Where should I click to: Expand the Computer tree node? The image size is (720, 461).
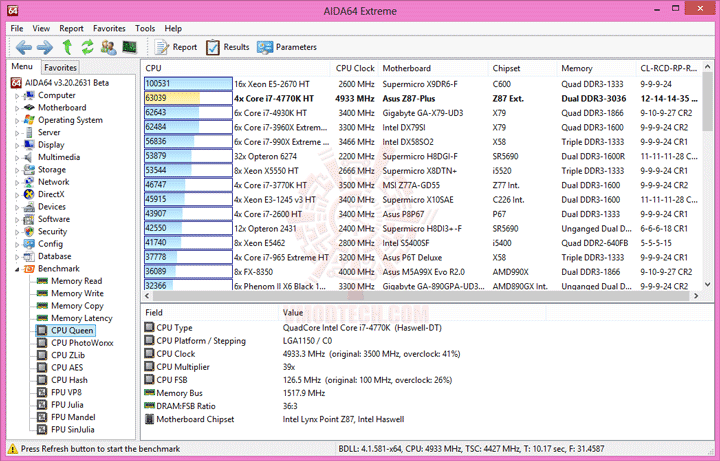(17, 96)
